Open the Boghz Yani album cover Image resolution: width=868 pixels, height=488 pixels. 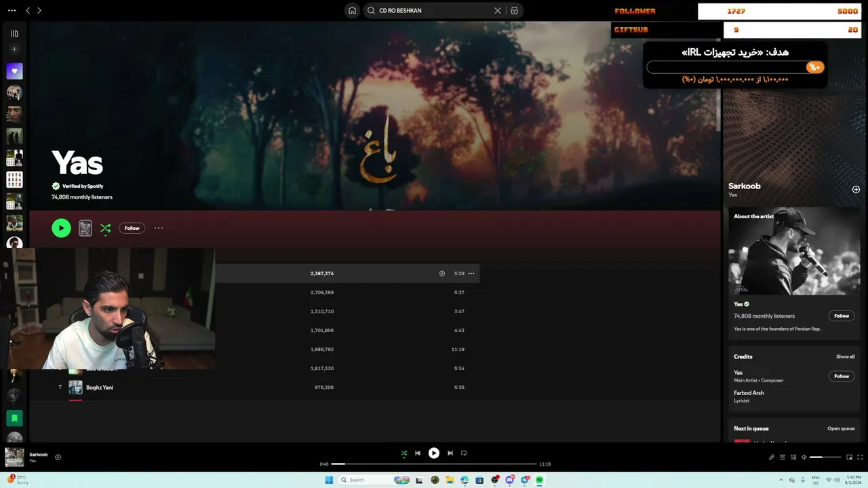(x=75, y=388)
